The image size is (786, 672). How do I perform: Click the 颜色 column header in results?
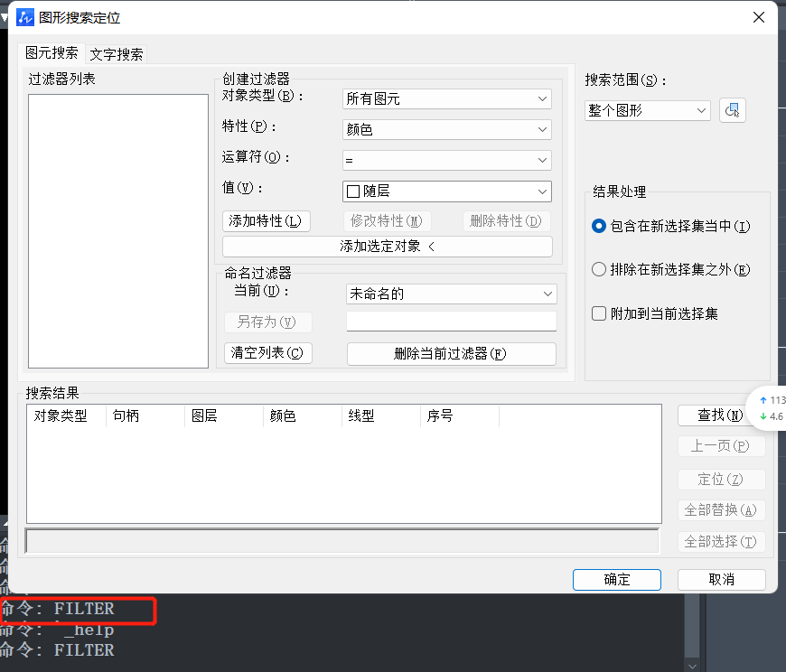tap(303, 415)
